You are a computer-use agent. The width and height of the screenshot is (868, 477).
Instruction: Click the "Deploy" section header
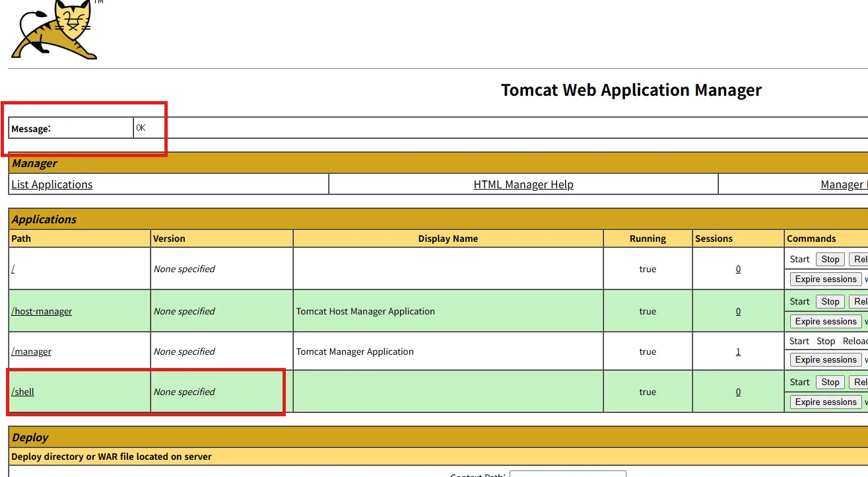click(30, 437)
